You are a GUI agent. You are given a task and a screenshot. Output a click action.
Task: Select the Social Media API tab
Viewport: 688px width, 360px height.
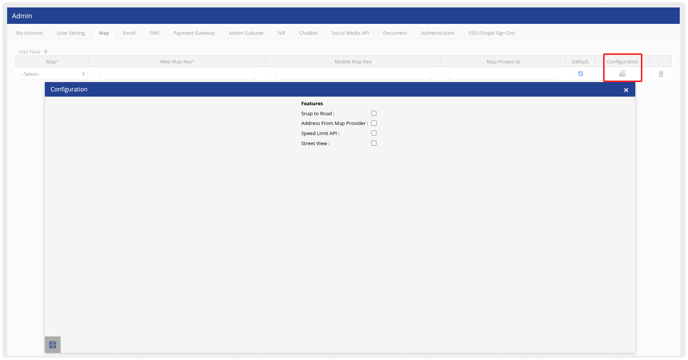350,33
